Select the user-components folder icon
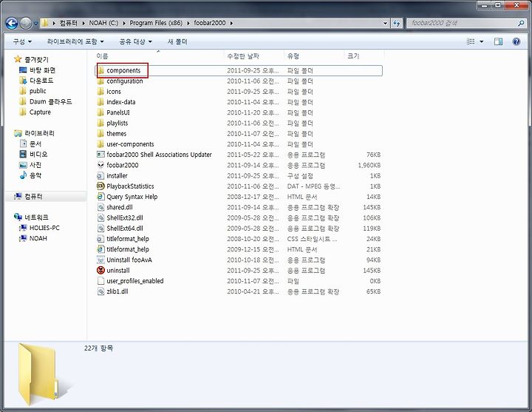The height and width of the screenshot is (412, 532). pos(100,144)
